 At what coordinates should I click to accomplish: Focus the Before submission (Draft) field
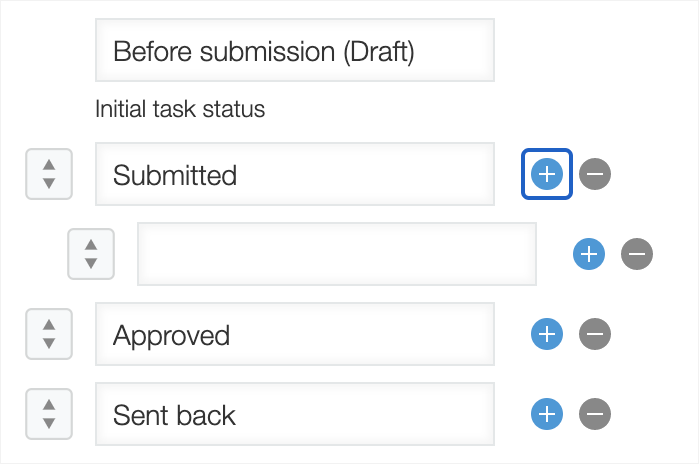point(294,50)
